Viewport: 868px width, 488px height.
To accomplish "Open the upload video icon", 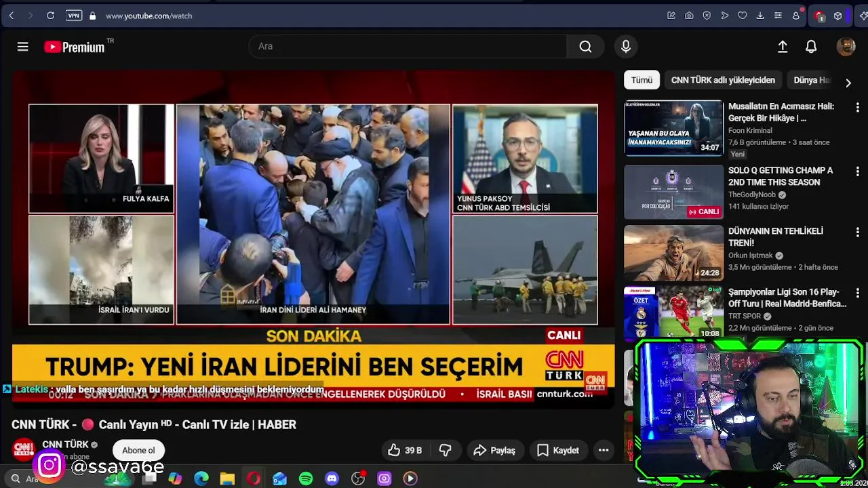I will (783, 46).
